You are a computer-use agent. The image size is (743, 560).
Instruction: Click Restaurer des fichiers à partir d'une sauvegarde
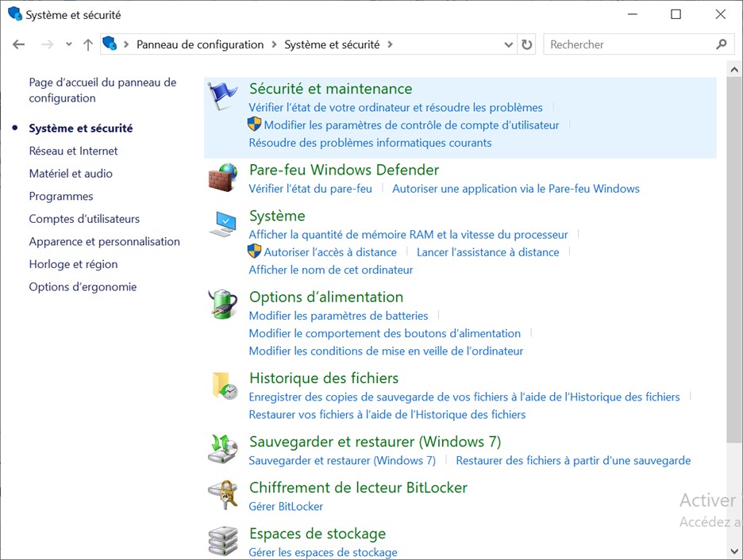pyautogui.click(x=573, y=461)
